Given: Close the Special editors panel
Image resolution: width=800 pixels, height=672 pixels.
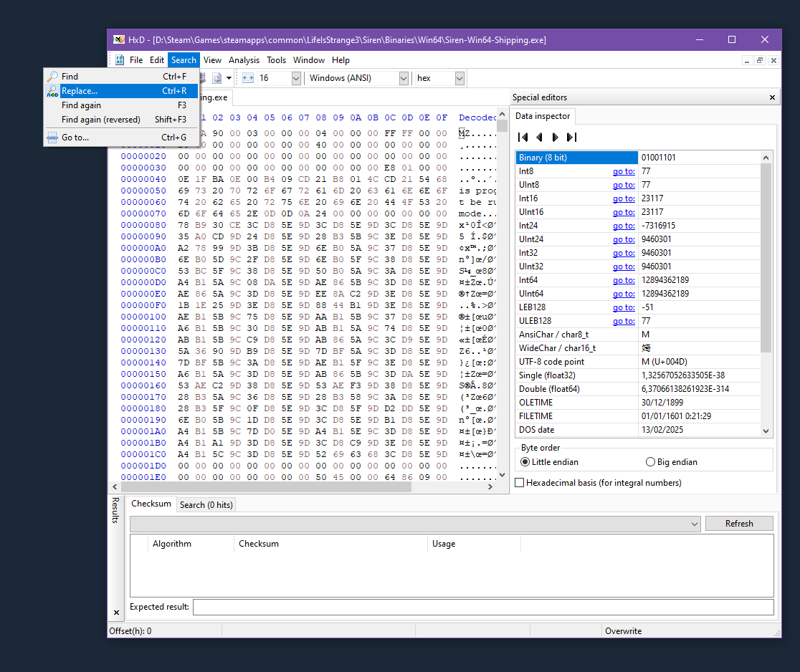Looking at the screenshot, I should [772, 97].
